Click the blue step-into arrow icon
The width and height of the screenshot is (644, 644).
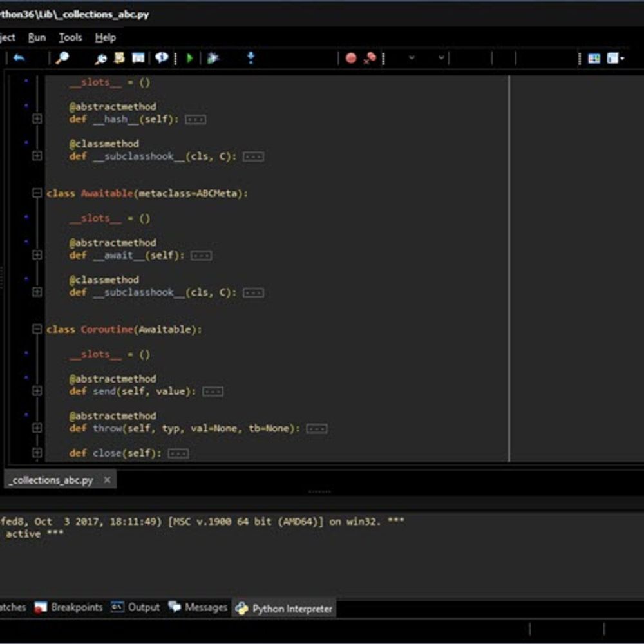click(x=251, y=58)
